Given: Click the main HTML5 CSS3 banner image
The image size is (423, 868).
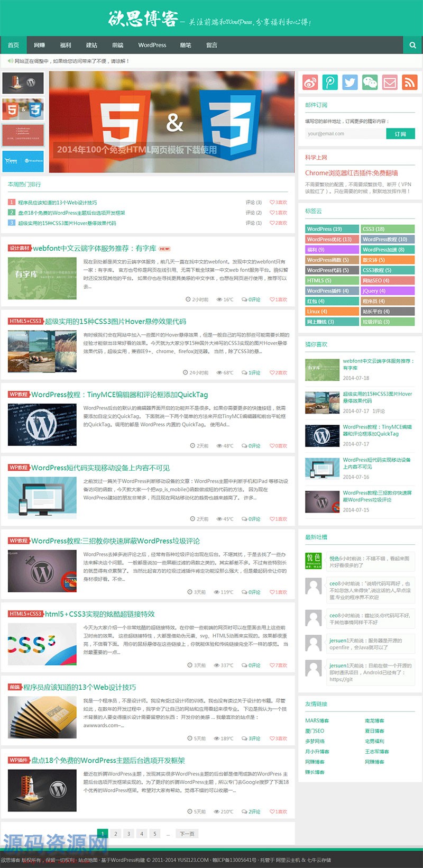Looking at the screenshot, I should click(x=172, y=122).
